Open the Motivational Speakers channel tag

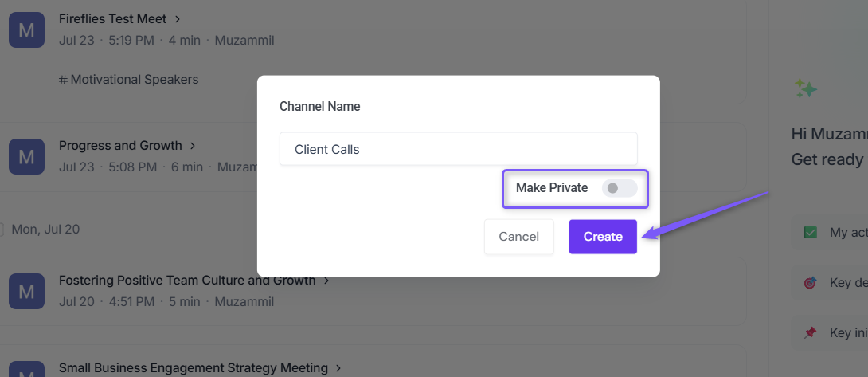coord(128,79)
